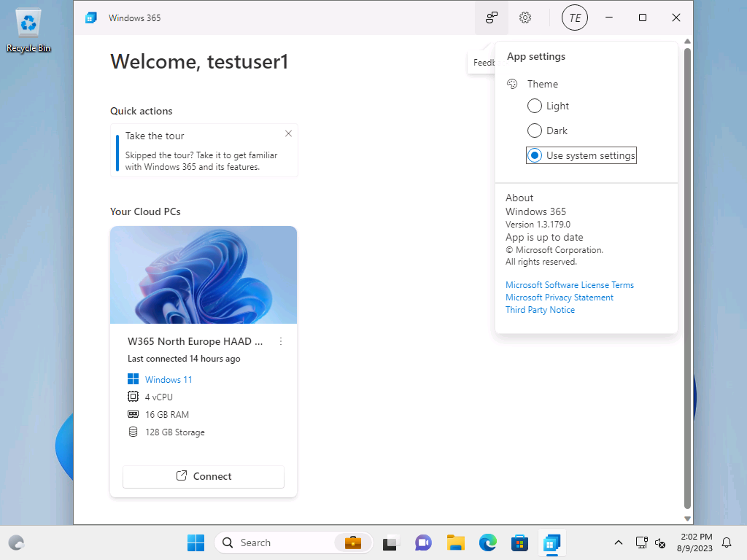Click the W365 North Europe HAAD title
This screenshot has width=747, height=560.
tap(195, 341)
